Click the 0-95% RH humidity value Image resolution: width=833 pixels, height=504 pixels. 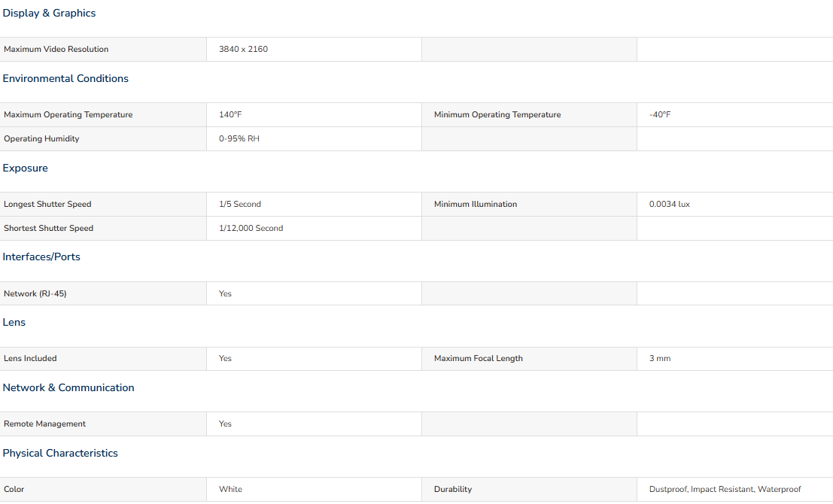click(x=239, y=139)
